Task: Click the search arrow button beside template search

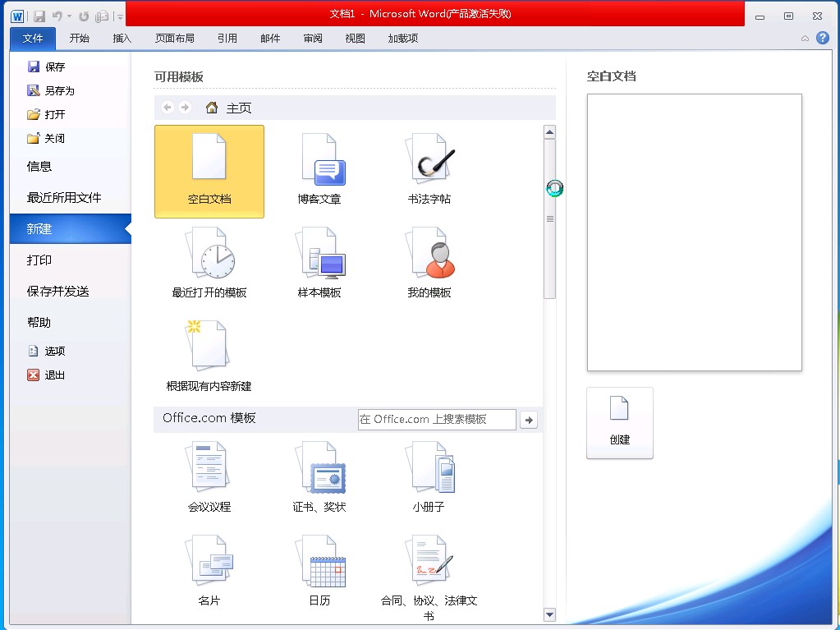Action: click(529, 420)
